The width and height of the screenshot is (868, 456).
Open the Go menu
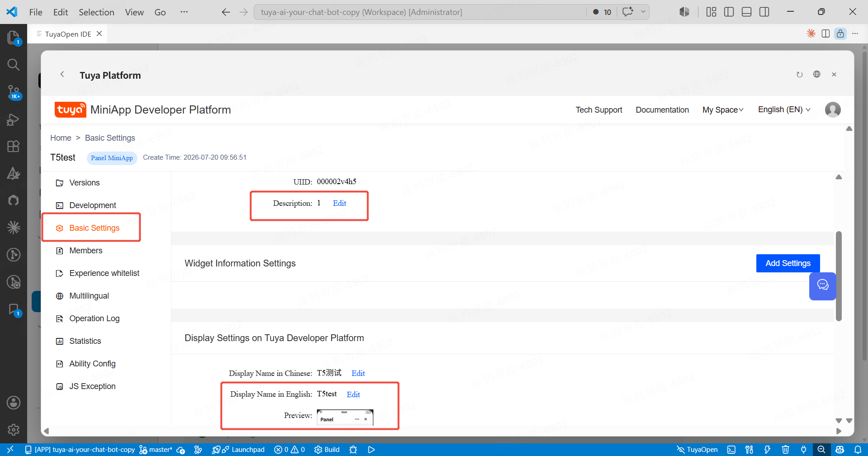pyautogui.click(x=160, y=12)
